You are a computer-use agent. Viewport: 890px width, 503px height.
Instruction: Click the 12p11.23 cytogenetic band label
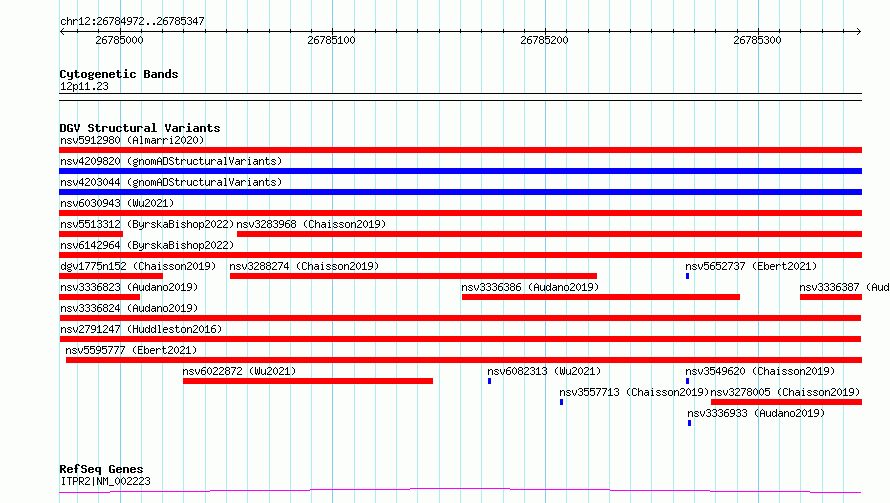pos(84,86)
